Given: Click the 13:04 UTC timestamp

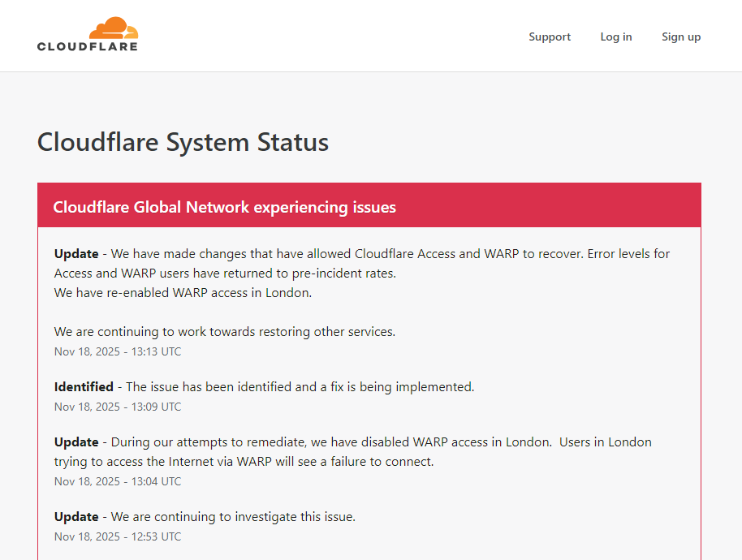Looking at the screenshot, I should point(118,481).
